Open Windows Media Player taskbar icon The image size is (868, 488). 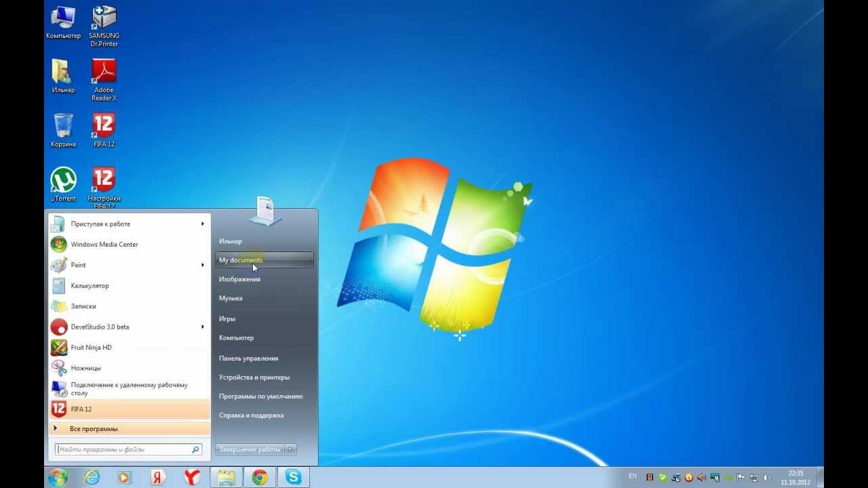coord(124,477)
